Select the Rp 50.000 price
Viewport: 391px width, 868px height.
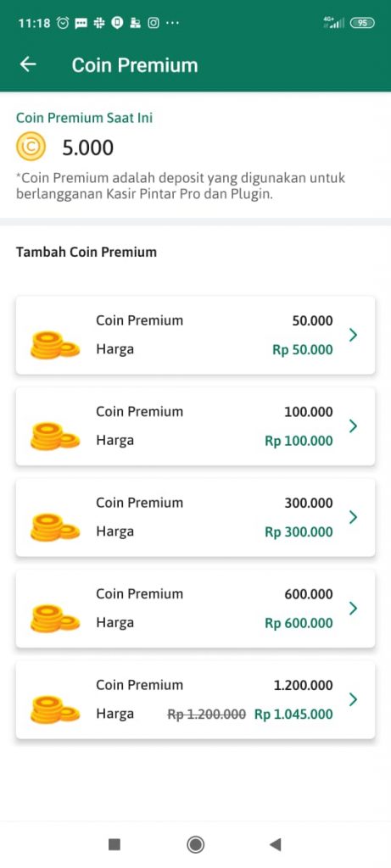pyautogui.click(x=303, y=350)
